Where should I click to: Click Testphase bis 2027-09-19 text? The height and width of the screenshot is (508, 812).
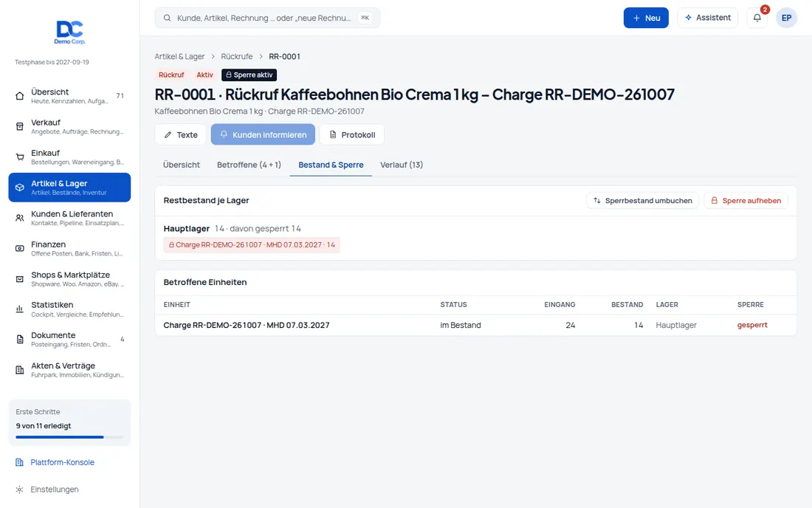point(52,62)
